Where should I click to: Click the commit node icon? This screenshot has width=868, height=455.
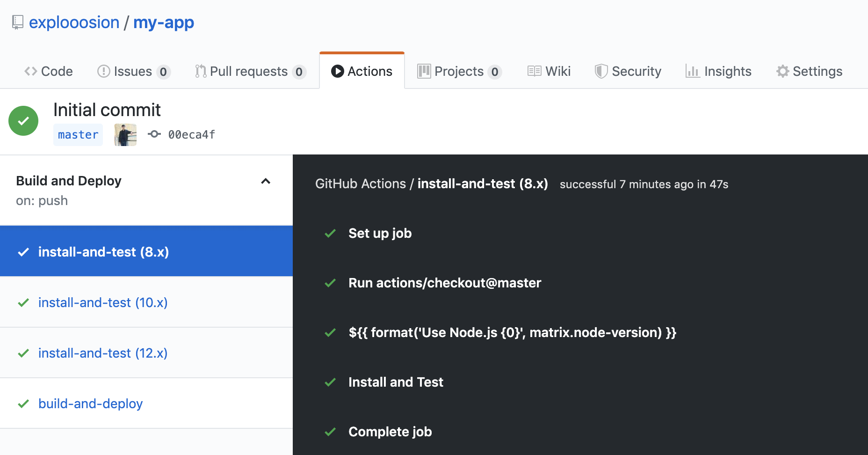pos(154,134)
